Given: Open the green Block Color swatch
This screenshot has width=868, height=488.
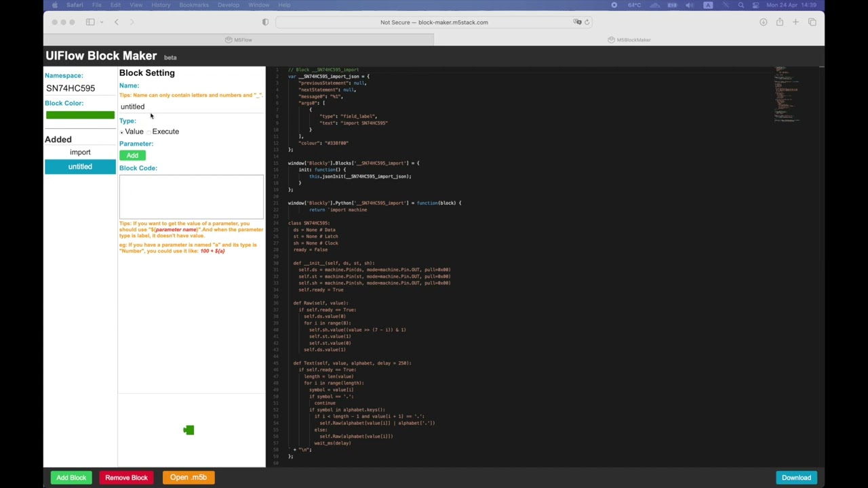Looking at the screenshot, I should [80, 115].
